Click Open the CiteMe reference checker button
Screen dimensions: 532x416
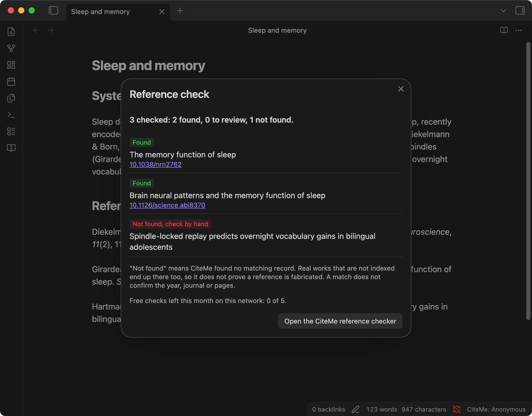point(340,321)
